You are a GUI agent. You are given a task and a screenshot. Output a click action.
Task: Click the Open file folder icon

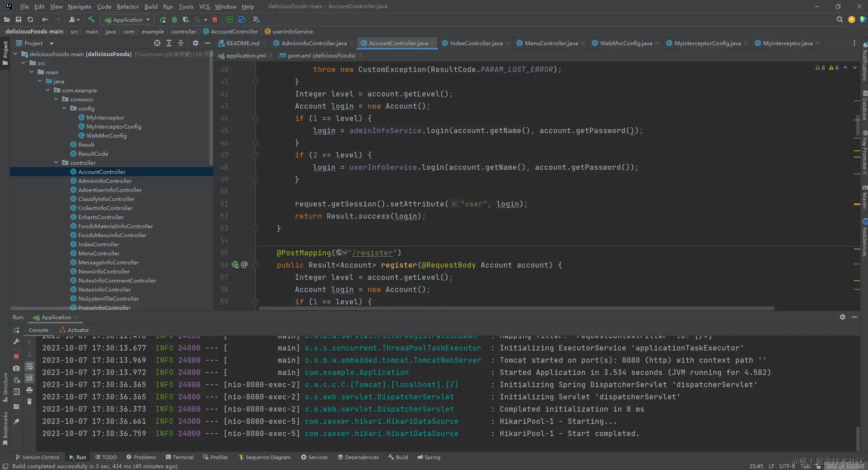click(x=7, y=19)
